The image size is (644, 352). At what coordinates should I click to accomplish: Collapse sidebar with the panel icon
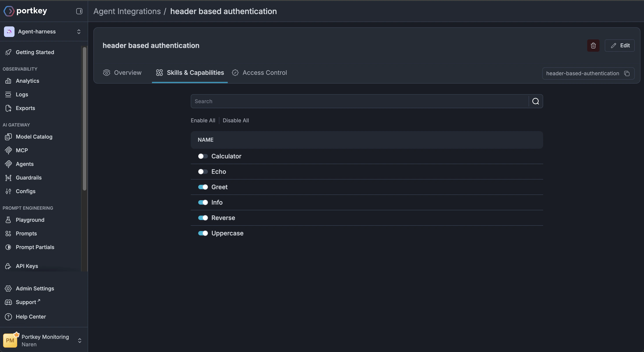click(79, 11)
